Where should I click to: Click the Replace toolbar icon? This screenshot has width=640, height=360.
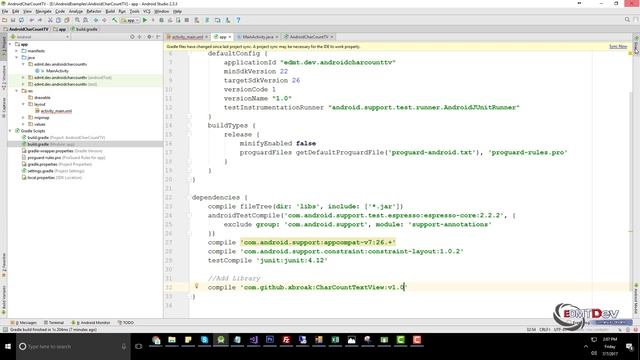85,20
